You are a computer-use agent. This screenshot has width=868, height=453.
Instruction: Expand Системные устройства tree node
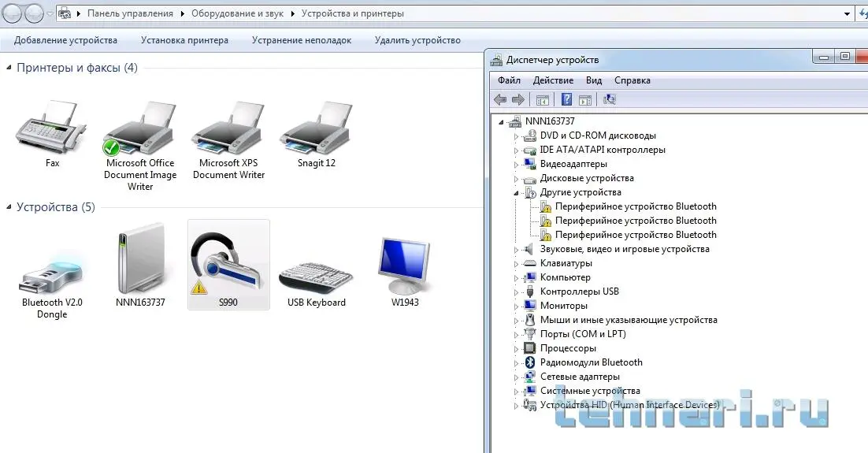tap(516, 392)
